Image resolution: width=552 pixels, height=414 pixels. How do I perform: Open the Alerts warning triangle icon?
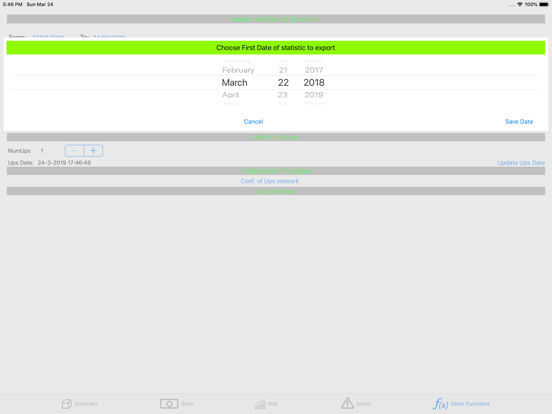[347, 403]
